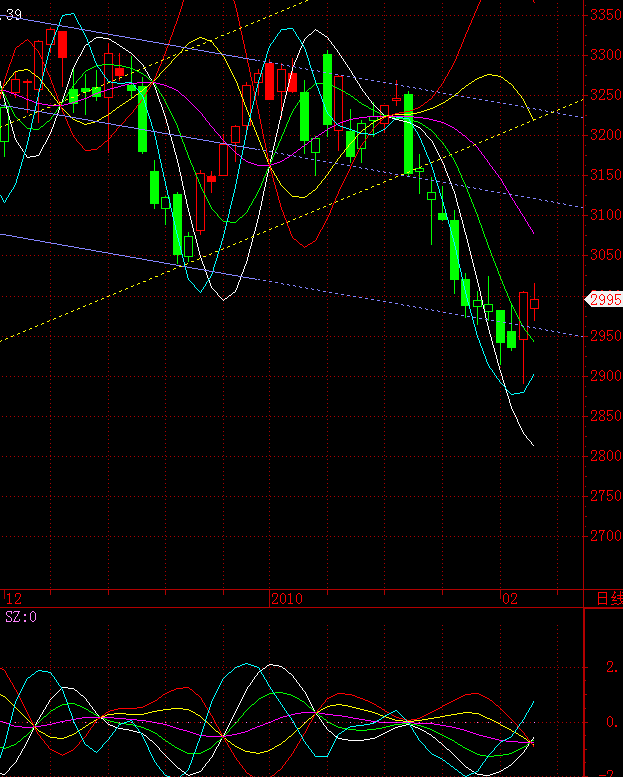Image resolution: width=623 pixels, height=777 pixels.
Task: Click the 2800 price axis label
Action: tap(606, 456)
